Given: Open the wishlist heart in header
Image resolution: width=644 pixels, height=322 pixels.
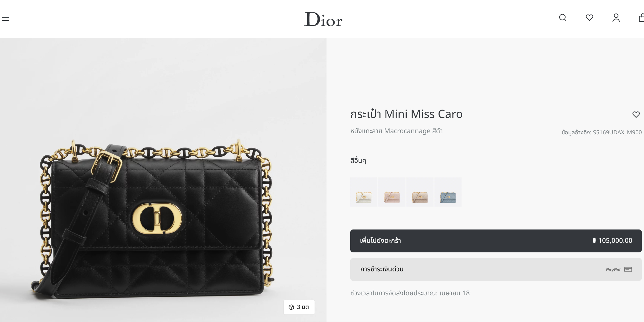Looking at the screenshot, I should [589, 18].
